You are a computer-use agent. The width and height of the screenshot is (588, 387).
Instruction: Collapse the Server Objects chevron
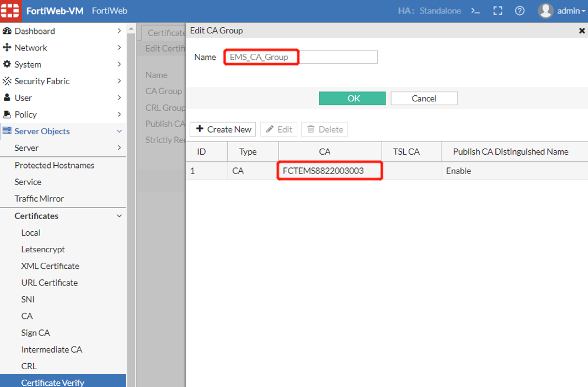point(119,131)
